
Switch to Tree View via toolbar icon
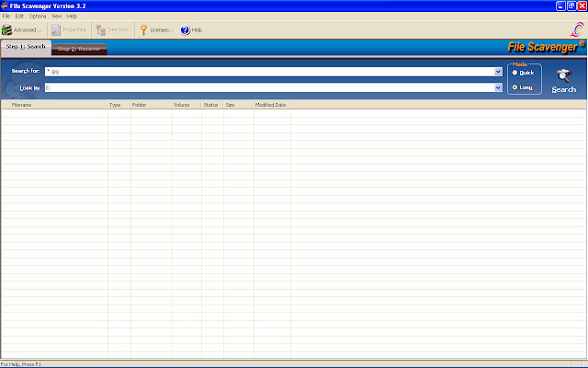click(100, 30)
